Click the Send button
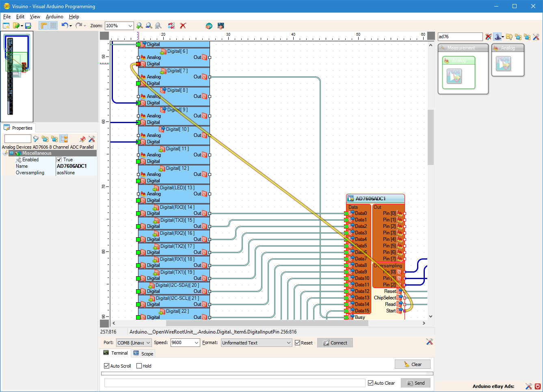 click(415, 383)
